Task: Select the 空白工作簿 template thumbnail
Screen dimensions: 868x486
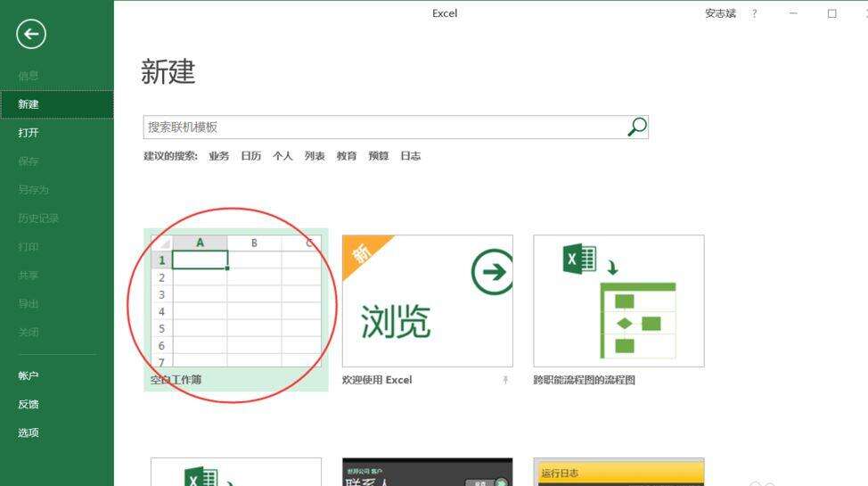Action: pyautogui.click(x=236, y=301)
